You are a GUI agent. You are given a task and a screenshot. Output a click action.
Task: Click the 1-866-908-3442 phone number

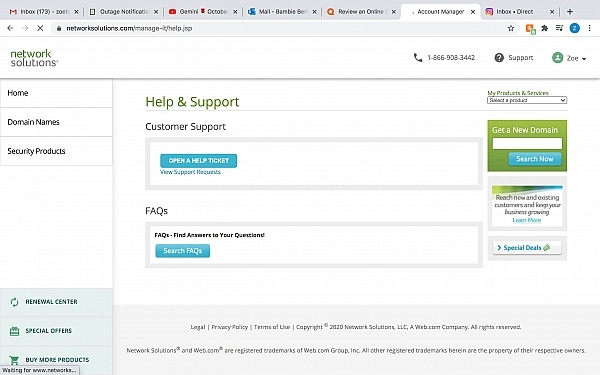pos(451,58)
